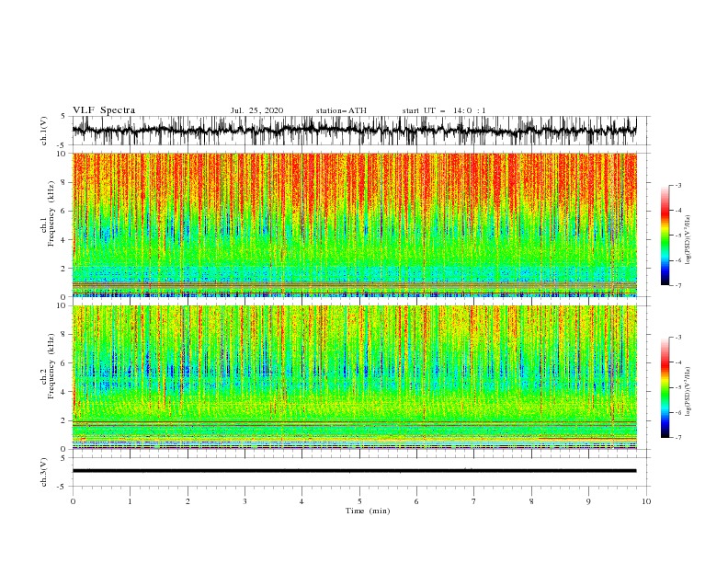This screenshot has width=728, height=563.
Task: Click the "ch.1(V)" axis label
Action: coord(44,131)
